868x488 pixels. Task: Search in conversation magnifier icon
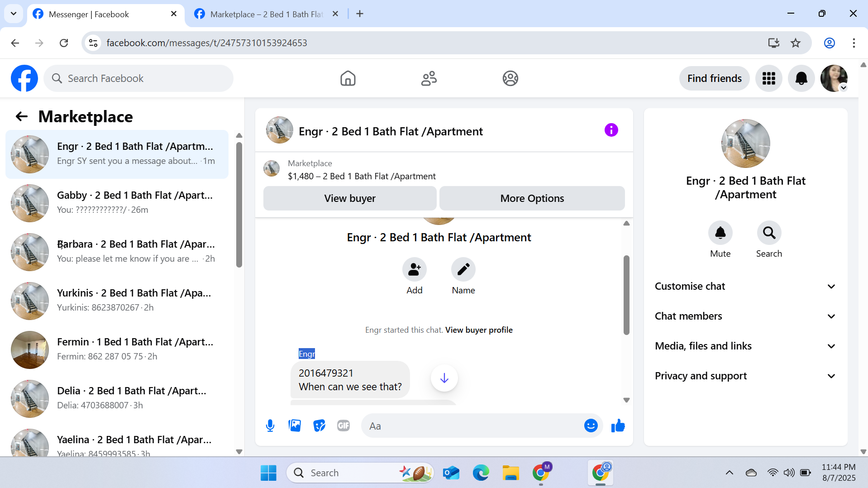pyautogui.click(x=769, y=233)
